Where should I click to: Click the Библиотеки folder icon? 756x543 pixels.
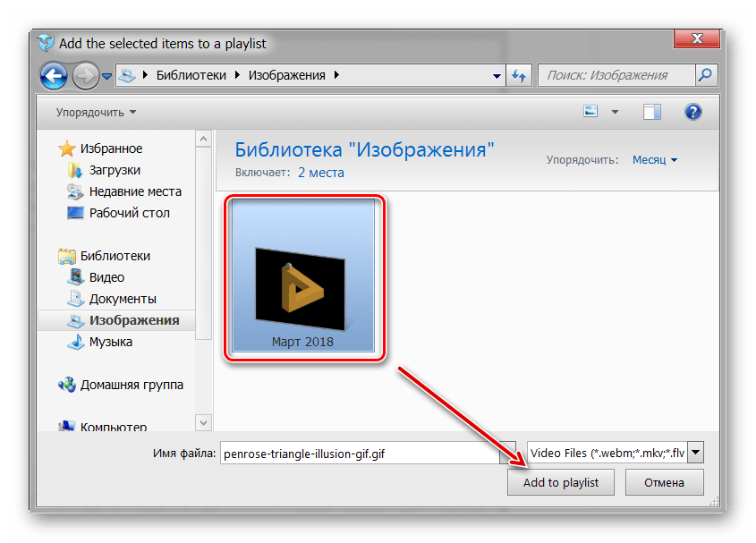pyautogui.click(x=67, y=256)
